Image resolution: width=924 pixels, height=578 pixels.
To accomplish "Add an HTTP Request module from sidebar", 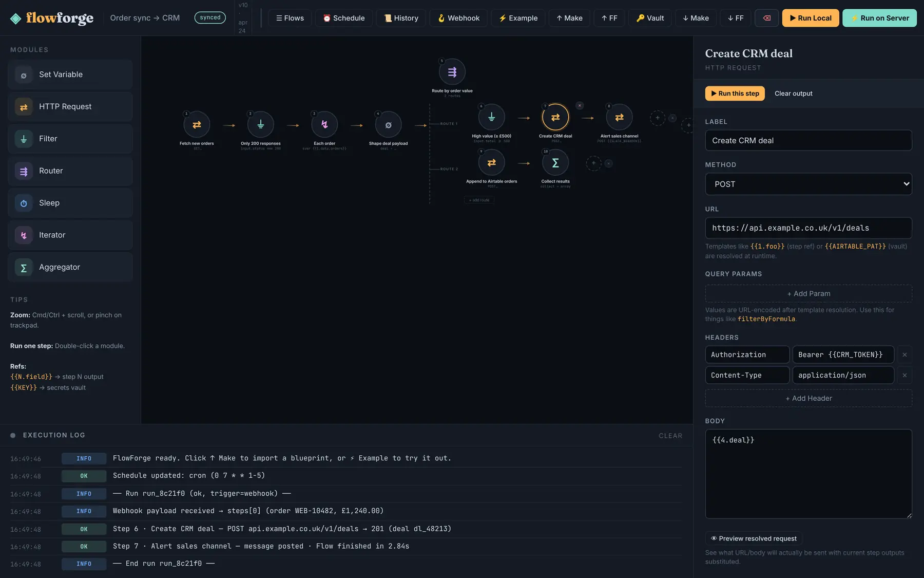I will [70, 106].
